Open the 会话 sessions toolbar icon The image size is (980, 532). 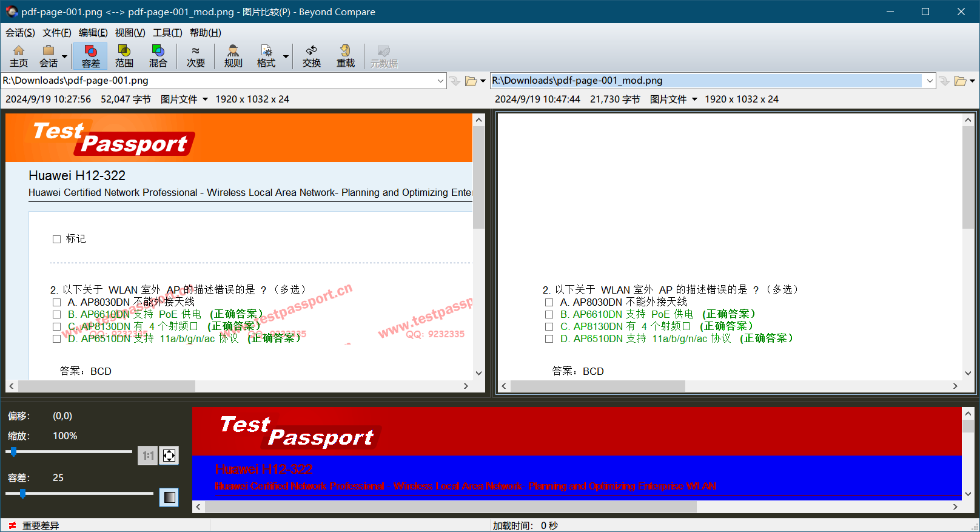pos(49,56)
